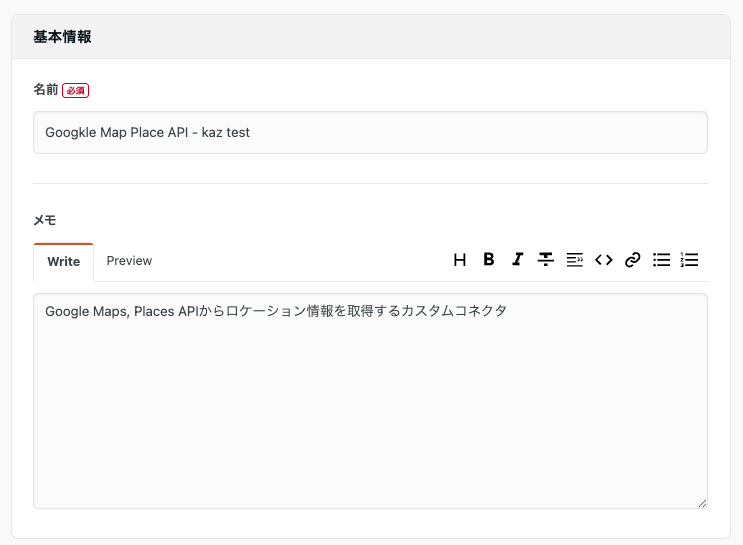Click the memo text starting with Google Maps
The height and width of the screenshot is (545, 743).
[276, 311]
